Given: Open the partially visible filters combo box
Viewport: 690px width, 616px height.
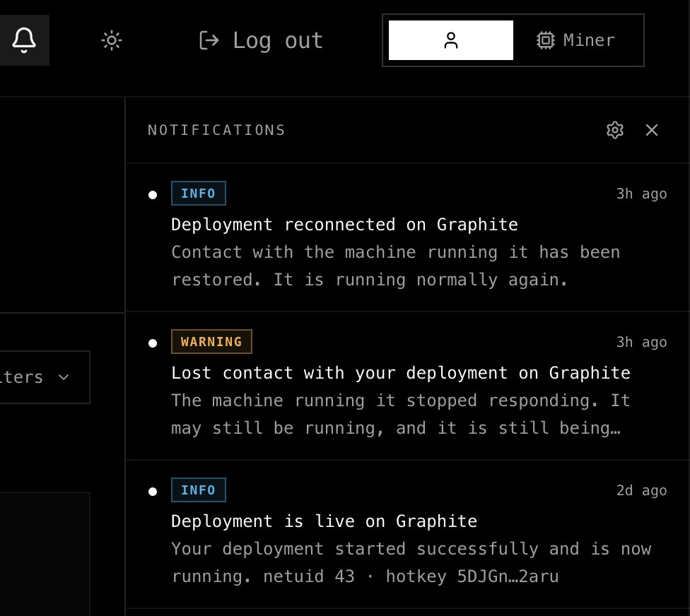Looking at the screenshot, I should 45,377.
